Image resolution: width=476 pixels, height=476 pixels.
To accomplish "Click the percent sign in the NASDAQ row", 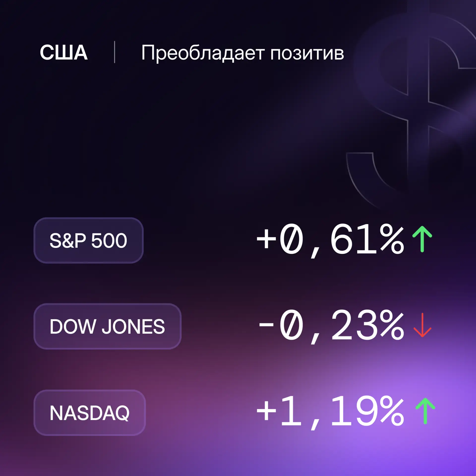I will coord(392,411).
